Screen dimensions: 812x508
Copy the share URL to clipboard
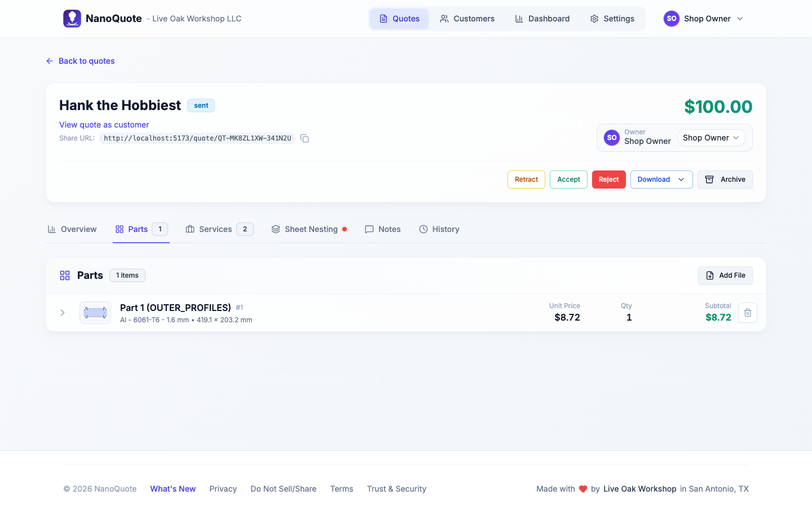pyautogui.click(x=304, y=138)
